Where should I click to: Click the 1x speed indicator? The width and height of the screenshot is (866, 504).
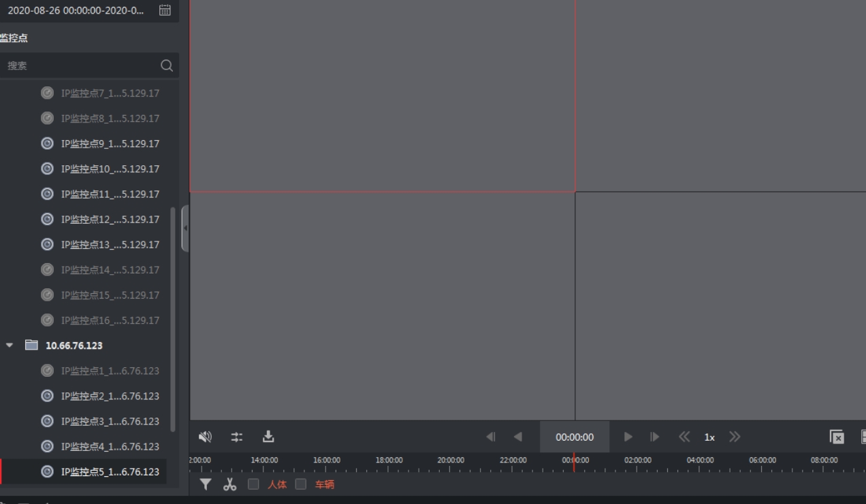coord(709,437)
